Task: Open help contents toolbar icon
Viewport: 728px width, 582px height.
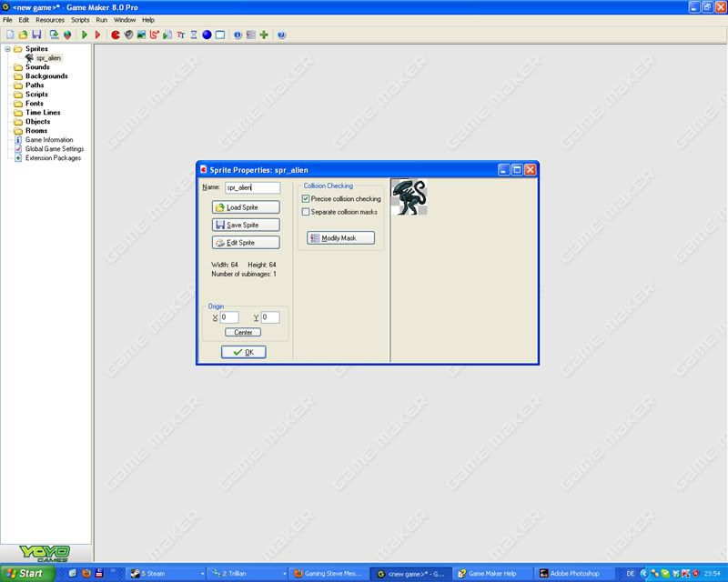Action: click(281, 35)
